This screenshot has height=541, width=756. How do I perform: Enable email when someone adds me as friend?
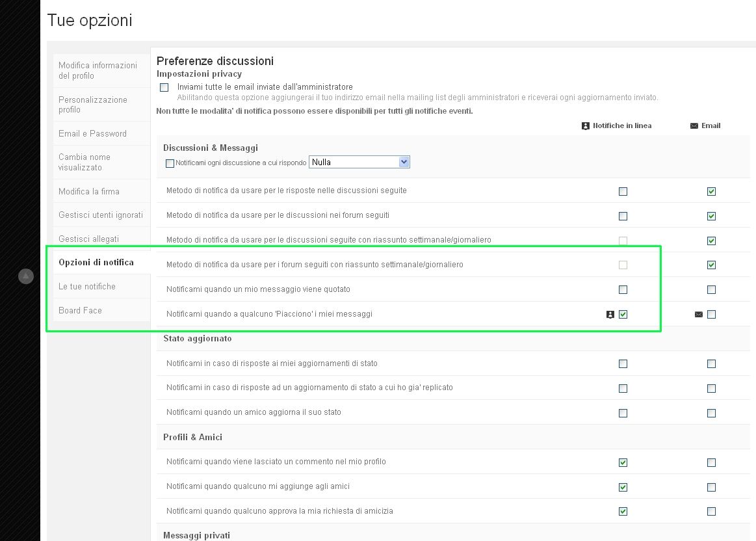pos(711,488)
